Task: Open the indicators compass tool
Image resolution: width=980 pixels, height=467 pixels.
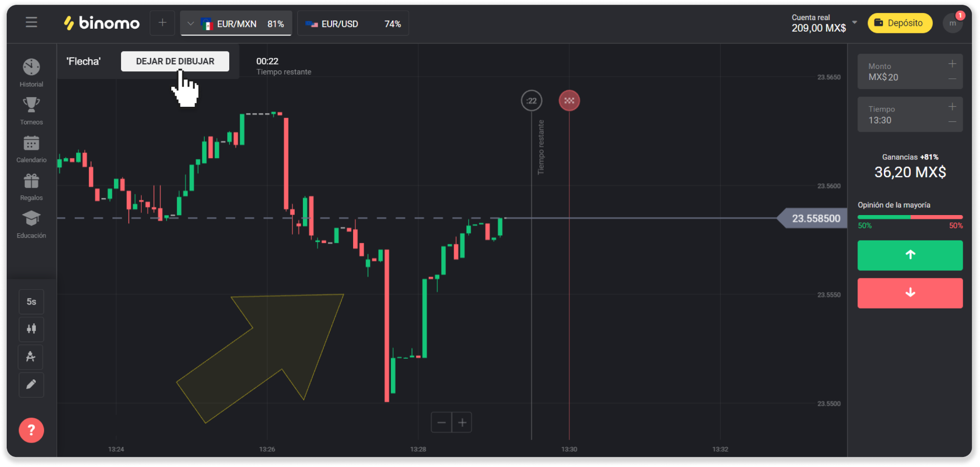Action: point(31,357)
